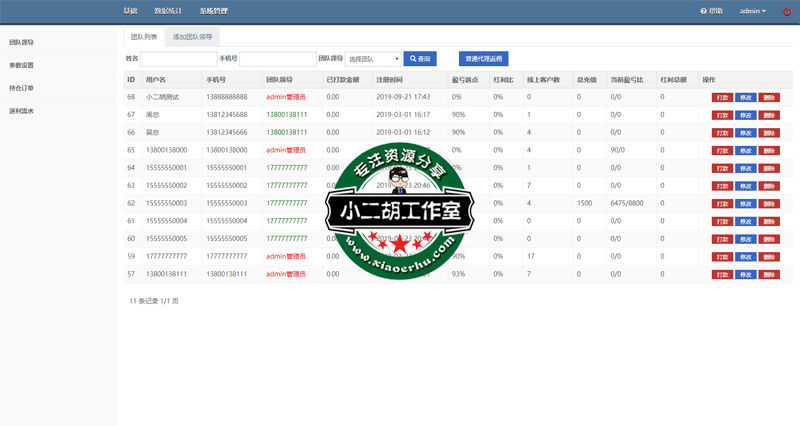This screenshot has width=800, height=426.
Task: Click 修改 for row ID 62
Action: [745, 203]
